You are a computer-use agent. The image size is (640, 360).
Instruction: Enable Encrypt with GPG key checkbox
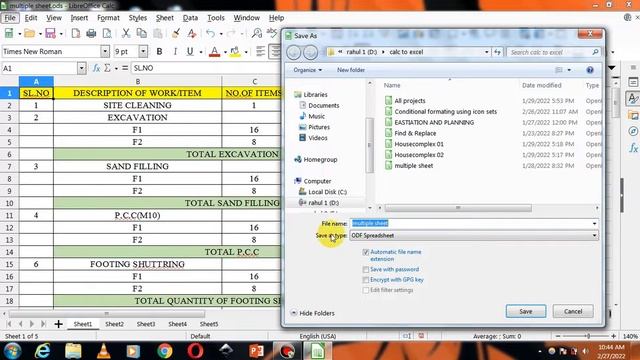366,280
